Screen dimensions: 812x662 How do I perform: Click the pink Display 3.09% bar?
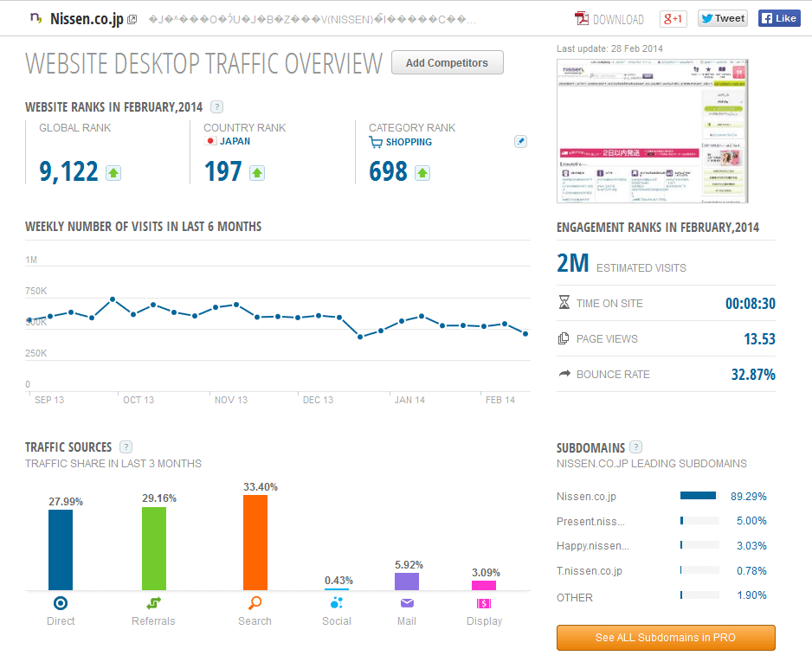484,585
